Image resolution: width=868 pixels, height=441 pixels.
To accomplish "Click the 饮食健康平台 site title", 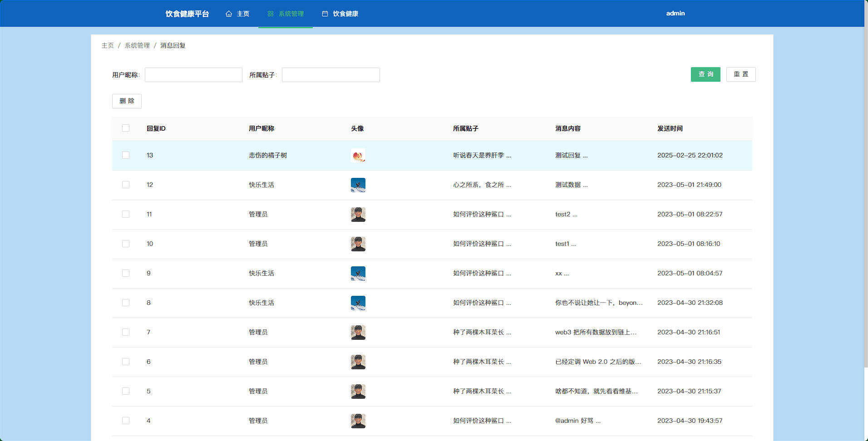I will tap(187, 14).
